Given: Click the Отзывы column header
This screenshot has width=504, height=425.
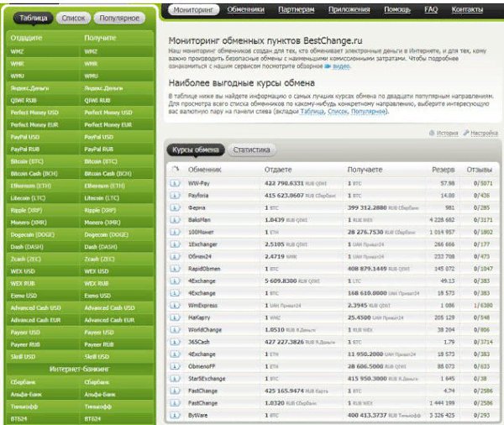Looking at the screenshot, I should point(480,170).
